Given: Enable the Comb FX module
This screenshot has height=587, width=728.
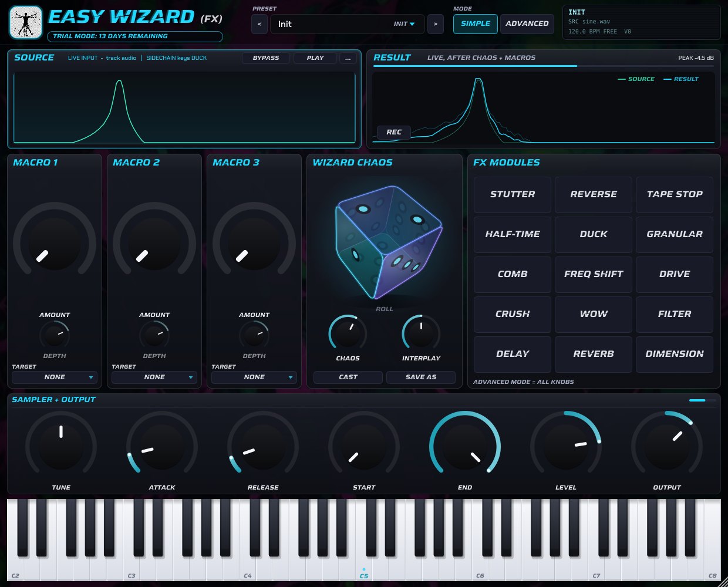Looking at the screenshot, I should tap(513, 275).
